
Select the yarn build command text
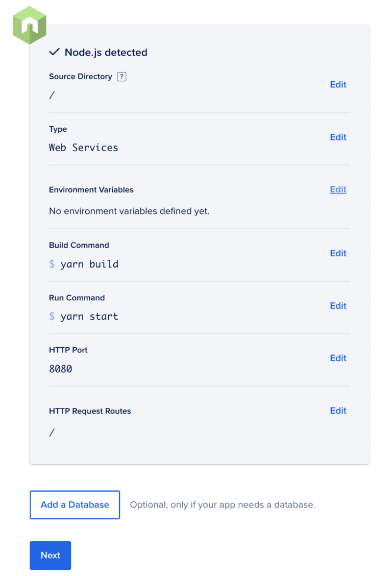click(89, 264)
